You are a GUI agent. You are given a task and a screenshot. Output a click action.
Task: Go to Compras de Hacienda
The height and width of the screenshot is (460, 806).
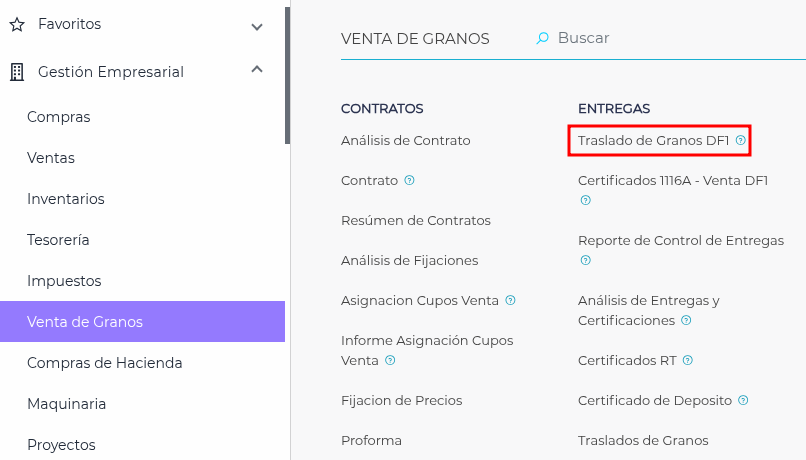[x=105, y=363]
